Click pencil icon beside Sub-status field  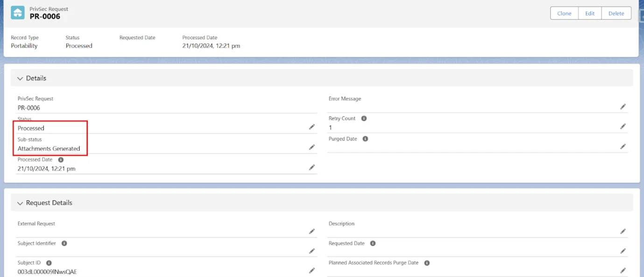click(311, 147)
